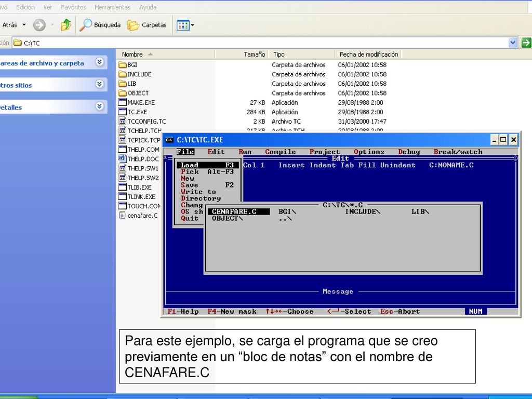Select the THELP.SW1 file icon

click(x=123, y=168)
